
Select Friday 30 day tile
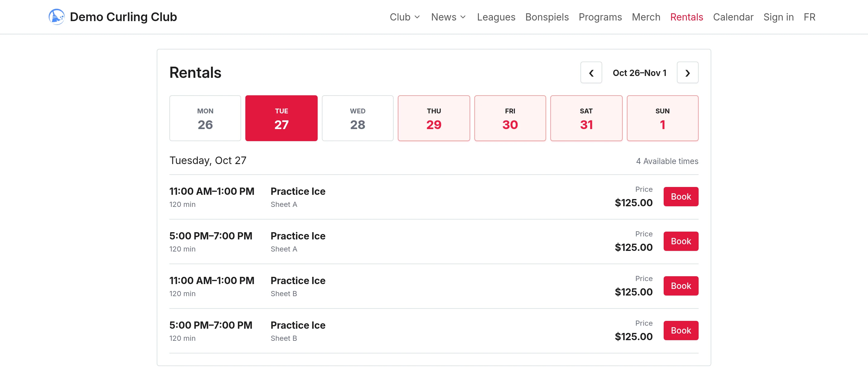click(510, 118)
